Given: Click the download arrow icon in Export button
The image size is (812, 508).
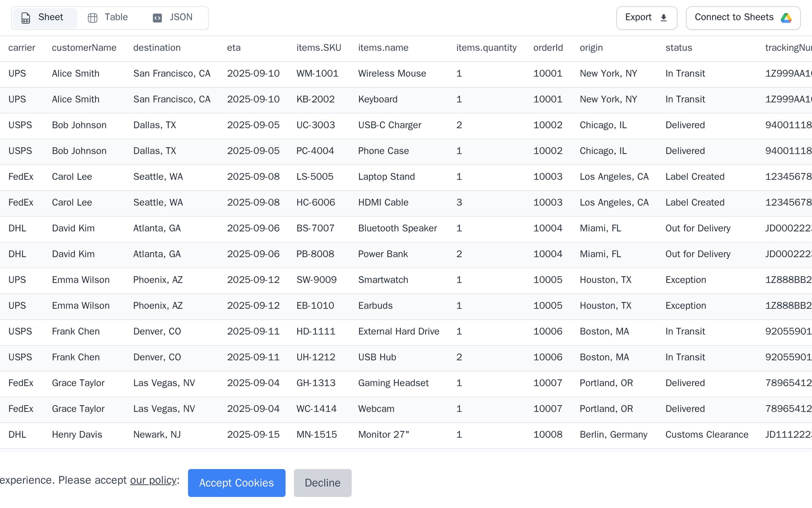Looking at the screenshot, I should [x=663, y=18].
